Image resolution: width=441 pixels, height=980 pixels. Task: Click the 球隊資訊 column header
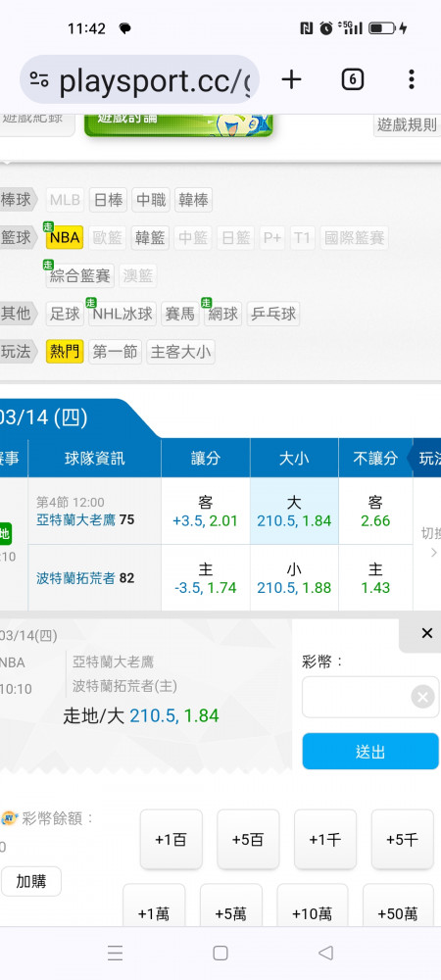94,458
